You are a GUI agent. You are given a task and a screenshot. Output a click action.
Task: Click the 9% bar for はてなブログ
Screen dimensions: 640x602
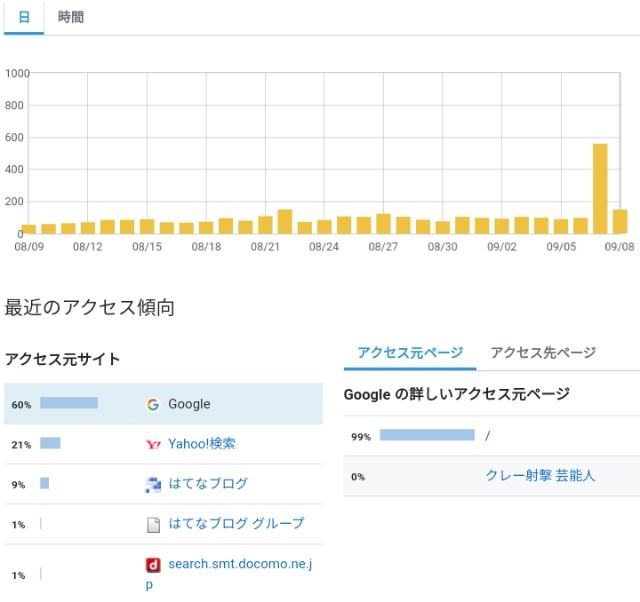(x=44, y=483)
